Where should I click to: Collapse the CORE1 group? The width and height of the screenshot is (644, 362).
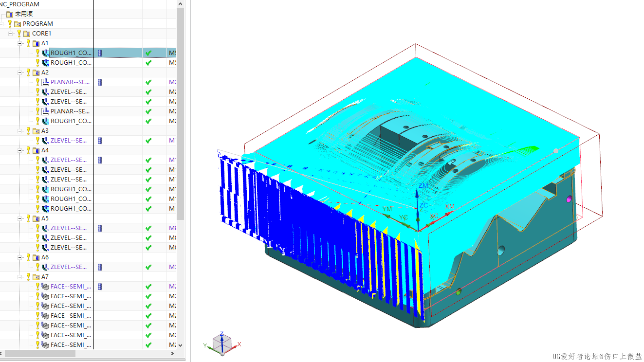tap(11, 34)
